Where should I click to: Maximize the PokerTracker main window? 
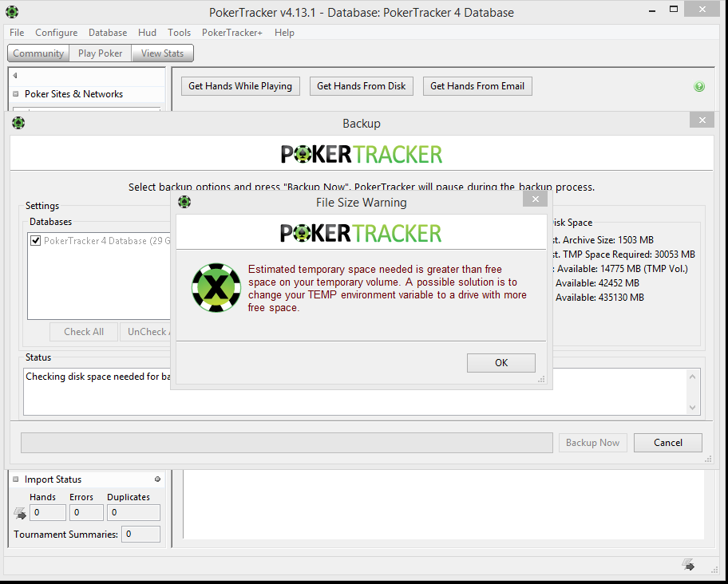pos(674,10)
